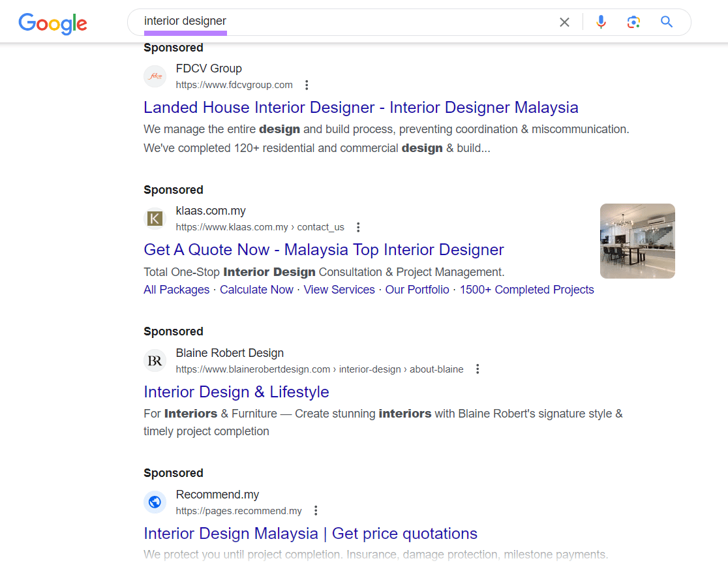The image size is (728, 567).
Task: Open the Get A Quote Now result
Action: [324, 249]
